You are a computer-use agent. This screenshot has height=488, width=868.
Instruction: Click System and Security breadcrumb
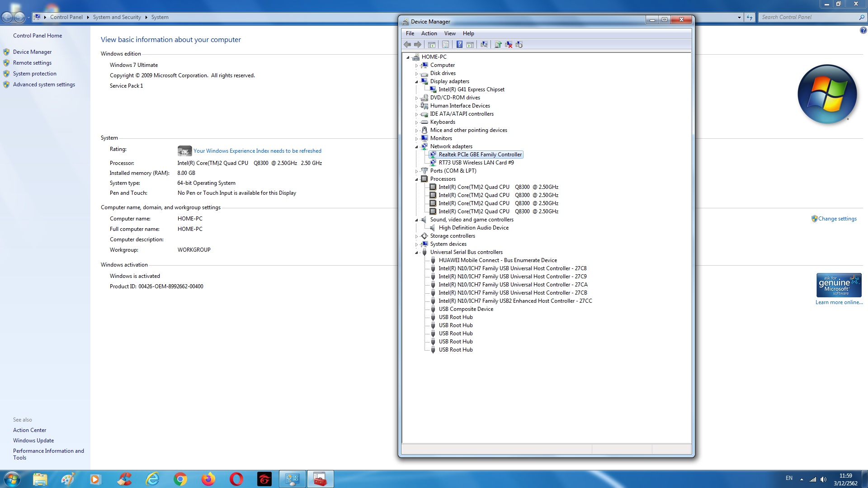(x=117, y=17)
